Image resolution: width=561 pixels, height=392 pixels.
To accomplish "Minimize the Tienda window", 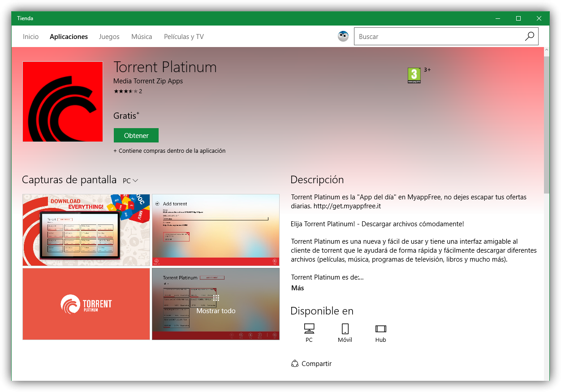I will pyautogui.click(x=498, y=18).
